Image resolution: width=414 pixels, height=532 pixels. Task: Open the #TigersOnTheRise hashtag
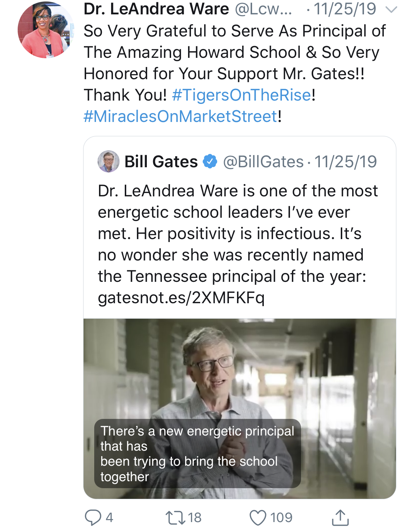[x=242, y=95]
